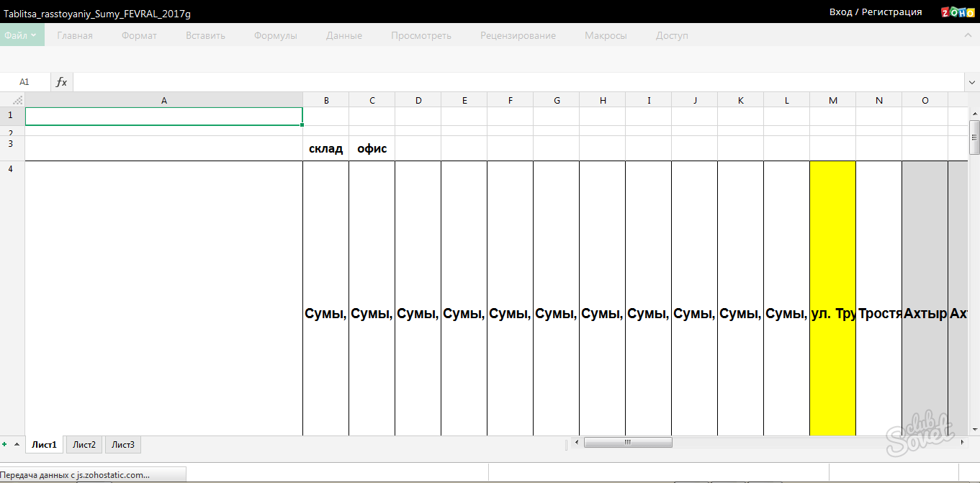The height and width of the screenshot is (483, 980).
Task: Switch to the Лист2 sheet tab
Action: pyautogui.click(x=84, y=445)
